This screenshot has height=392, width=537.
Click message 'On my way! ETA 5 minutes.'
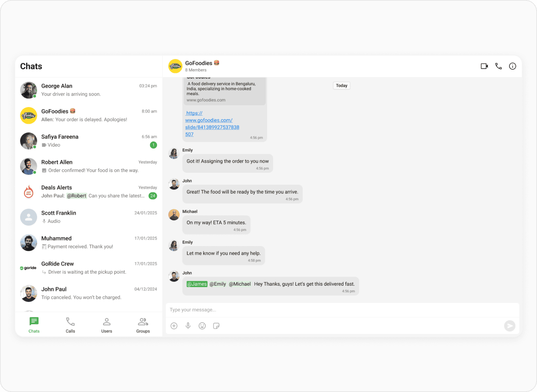coord(216,225)
